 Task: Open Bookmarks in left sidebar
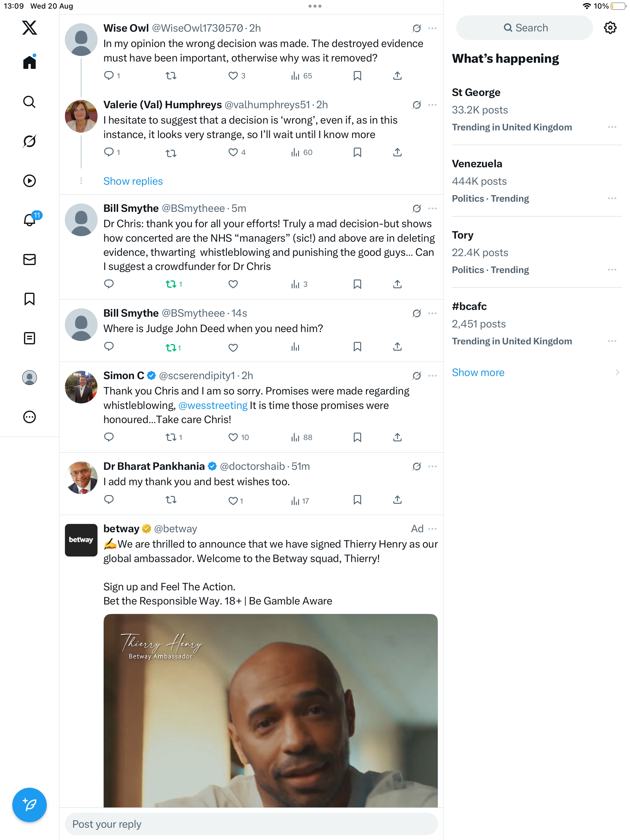point(29,299)
